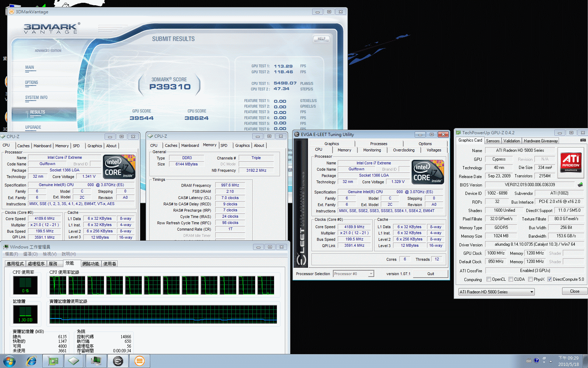The height and width of the screenshot is (368, 588).
Task: Click GPU Name field ATI Radeon HD 5800 Series
Action: point(520,150)
